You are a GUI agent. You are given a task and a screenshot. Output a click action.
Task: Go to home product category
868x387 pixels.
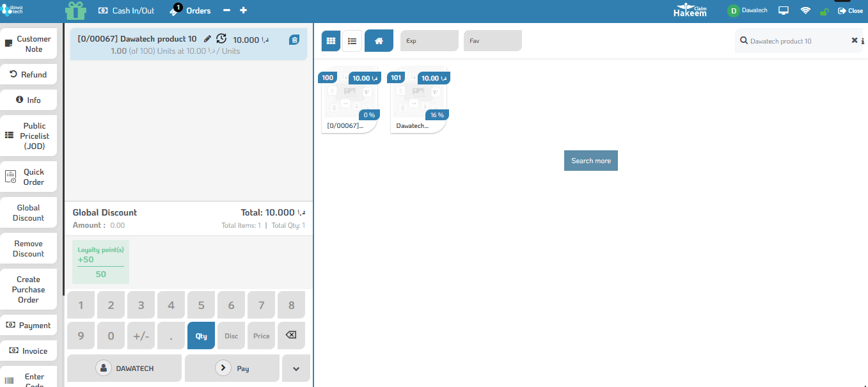pos(379,41)
